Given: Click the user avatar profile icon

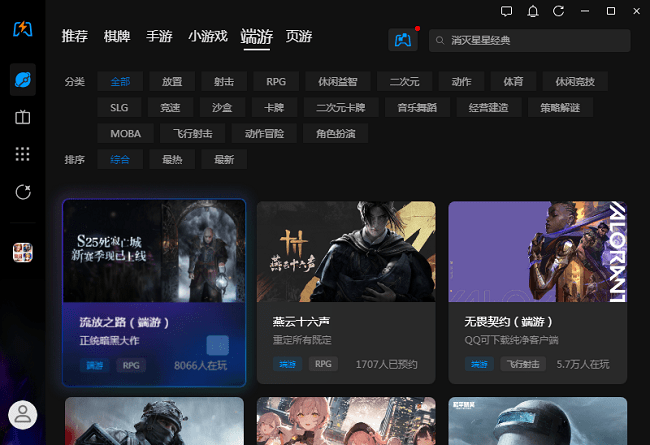Looking at the screenshot, I should point(22,414).
